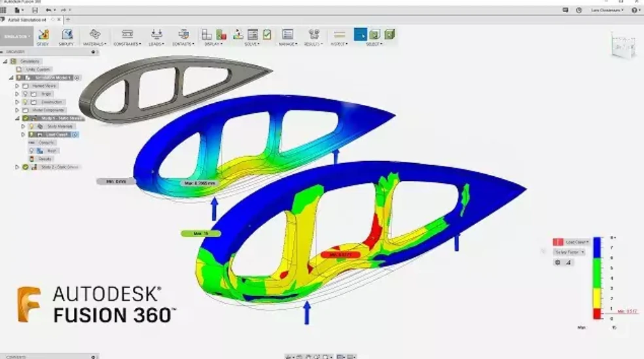This screenshot has height=359, width=644.
Task: Click the Undo button in the quick access bar
Action: pos(48,10)
